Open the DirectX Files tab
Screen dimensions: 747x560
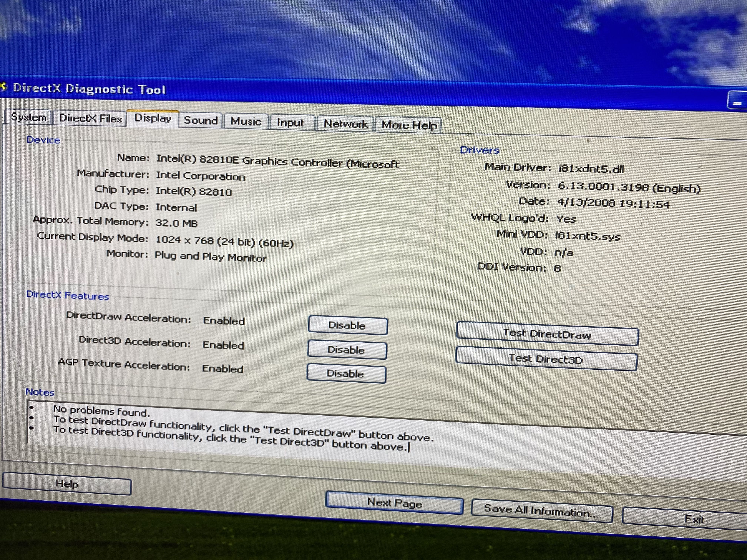click(90, 118)
